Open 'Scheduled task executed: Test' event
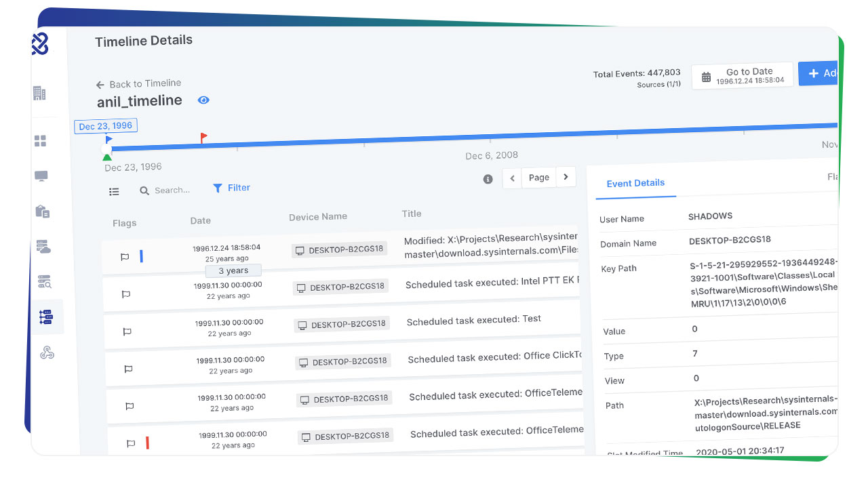The image size is (868, 488). coord(473,319)
